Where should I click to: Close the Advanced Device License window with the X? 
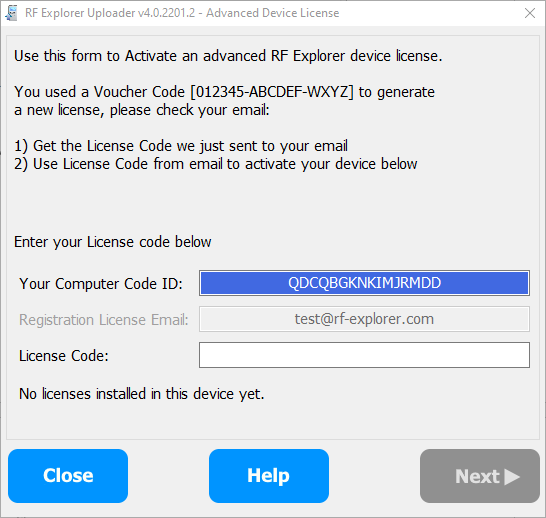(x=530, y=13)
